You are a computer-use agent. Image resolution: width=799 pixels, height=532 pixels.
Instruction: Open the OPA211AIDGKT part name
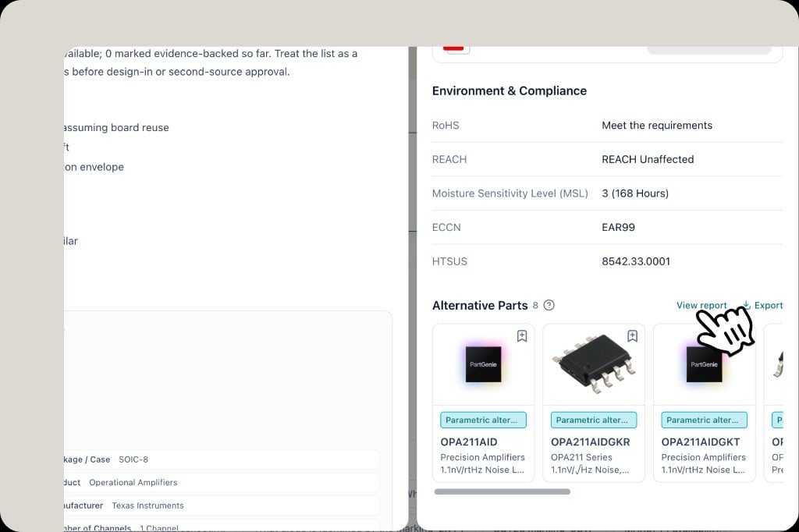pyautogui.click(x=700, y=442)
